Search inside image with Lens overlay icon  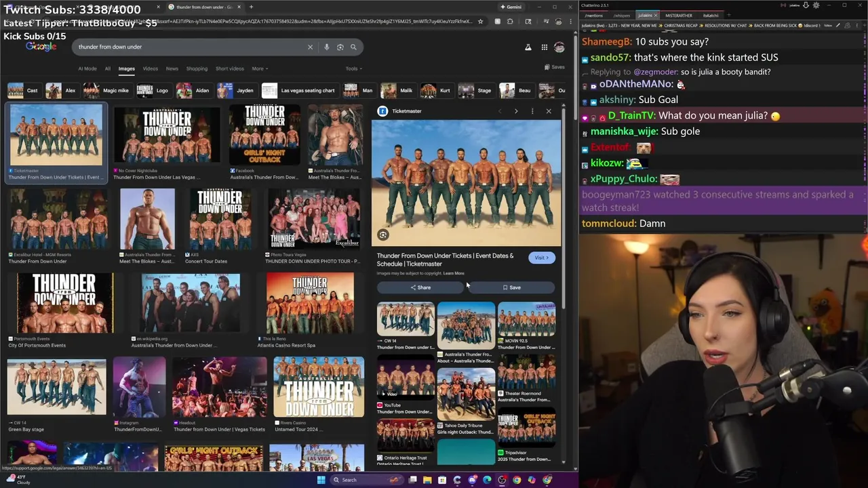tap(383, 235)
